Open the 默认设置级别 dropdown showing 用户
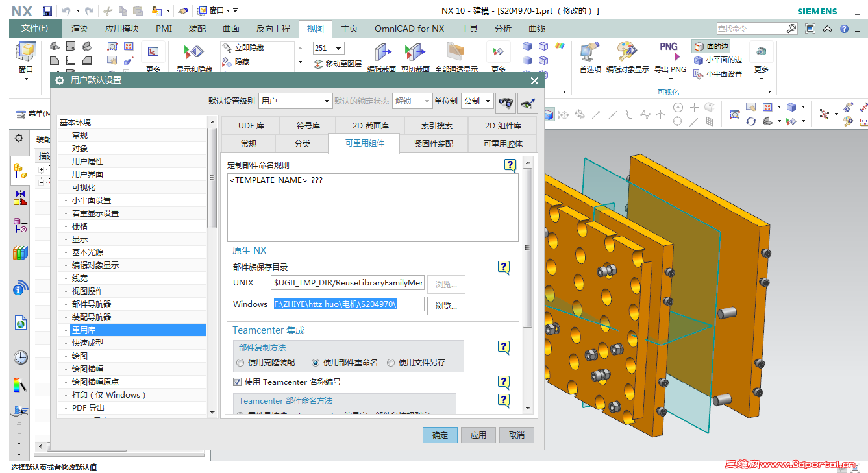Viewport: 868px width, 473px height. 295,101
